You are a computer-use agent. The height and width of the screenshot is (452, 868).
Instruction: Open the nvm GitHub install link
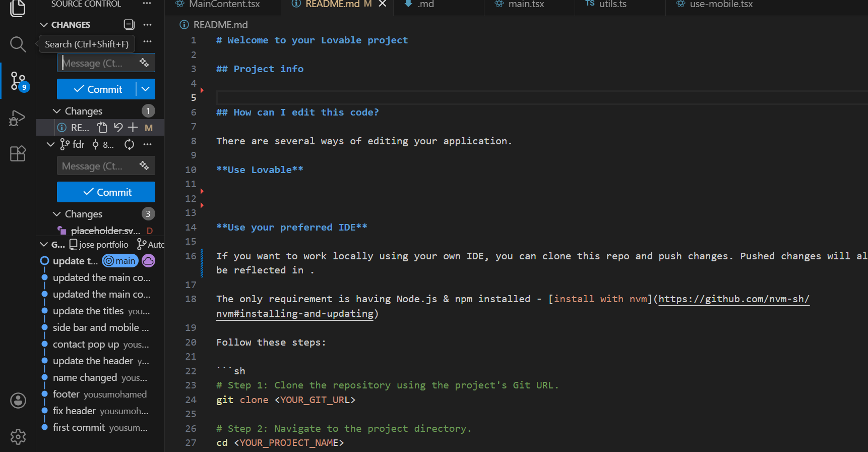[x=733, y=299]
